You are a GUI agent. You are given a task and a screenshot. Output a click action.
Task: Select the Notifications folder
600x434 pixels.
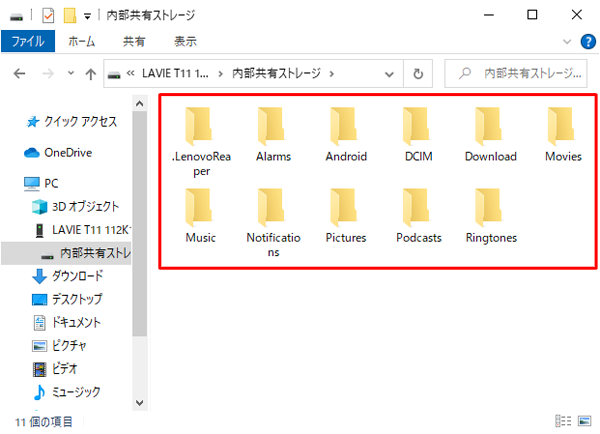coord(273,223)
